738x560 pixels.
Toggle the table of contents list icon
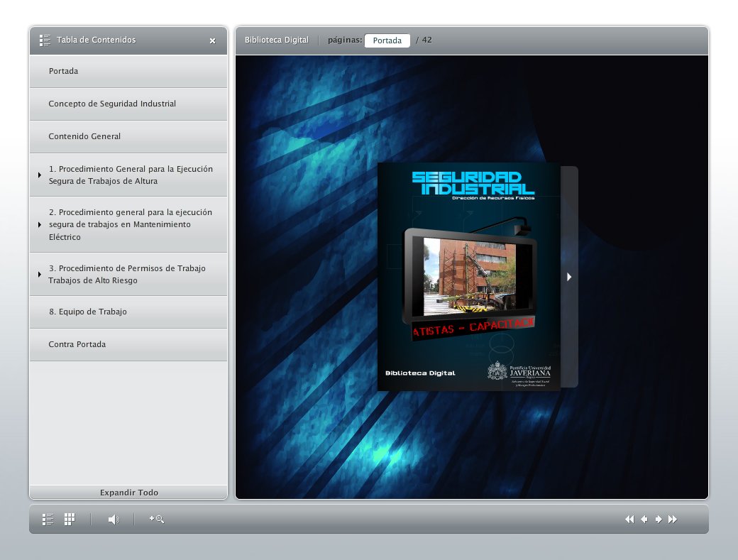[48, 520]
